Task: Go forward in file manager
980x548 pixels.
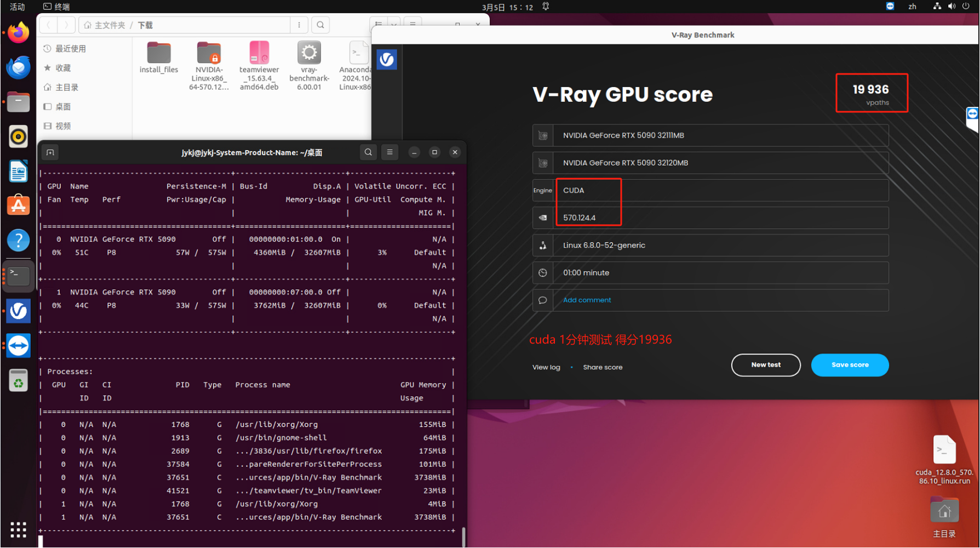Action: [66, 25]
